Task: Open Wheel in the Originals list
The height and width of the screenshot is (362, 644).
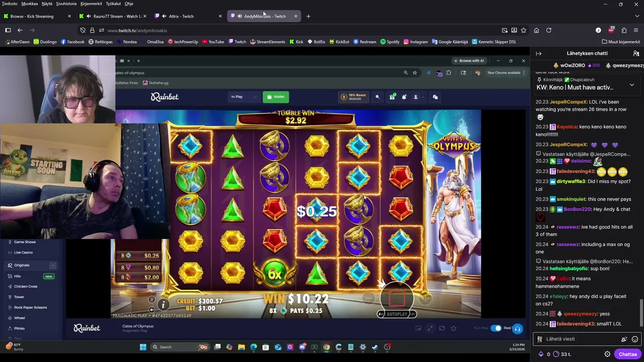Action: (x=20, y=318)
